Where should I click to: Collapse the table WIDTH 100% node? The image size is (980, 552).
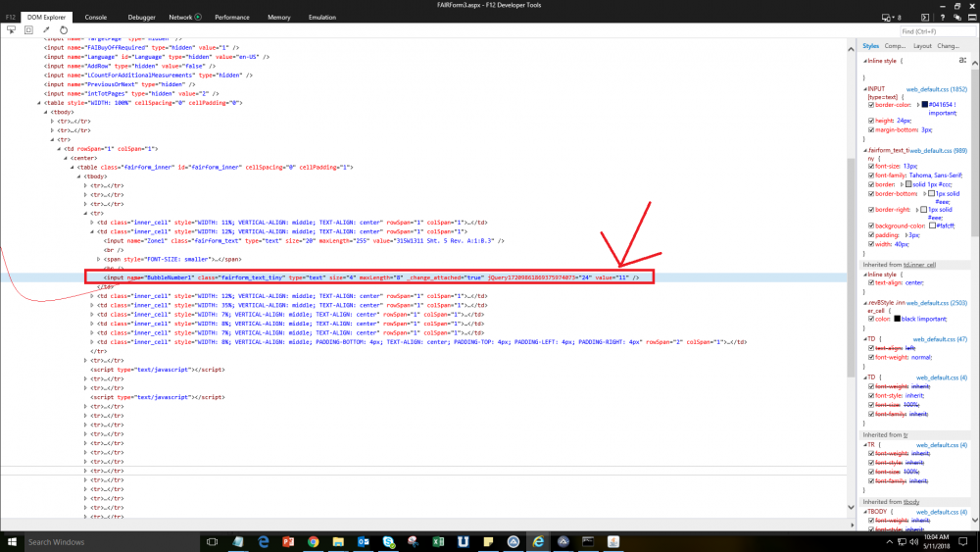[x=39, y=103]
